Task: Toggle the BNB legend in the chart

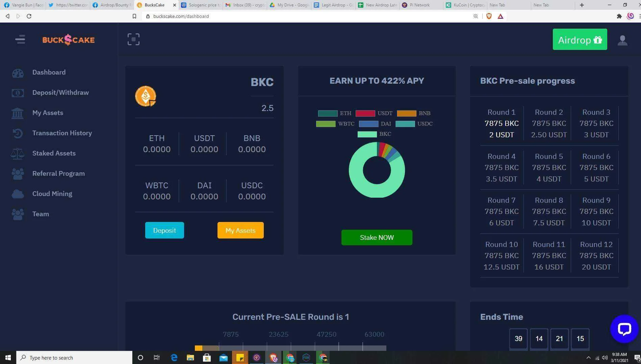Action: tap(413, 113)
